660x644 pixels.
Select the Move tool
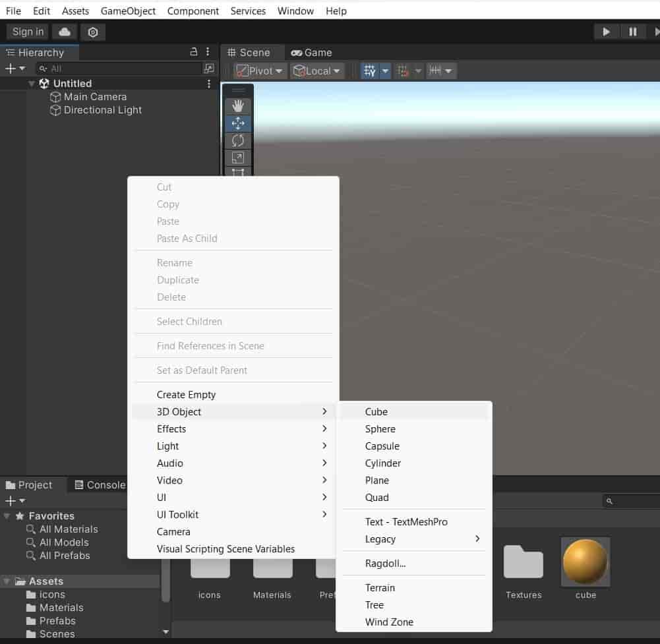(237, 123)
